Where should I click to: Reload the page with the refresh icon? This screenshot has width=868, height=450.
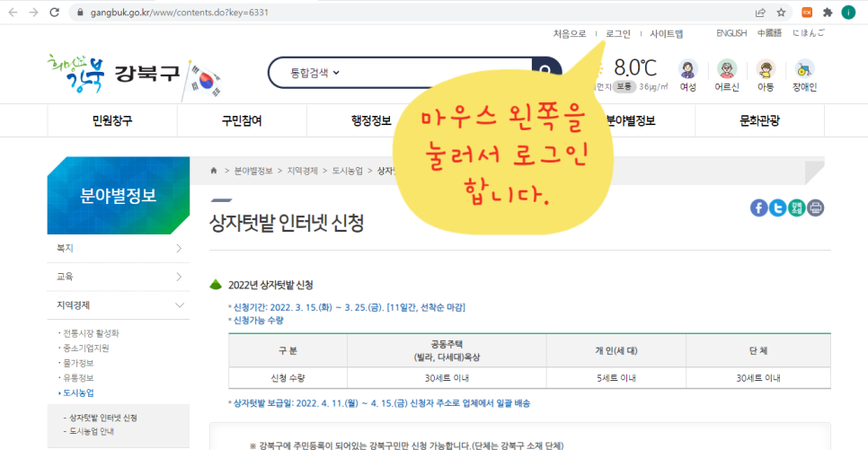coord(54,13)
